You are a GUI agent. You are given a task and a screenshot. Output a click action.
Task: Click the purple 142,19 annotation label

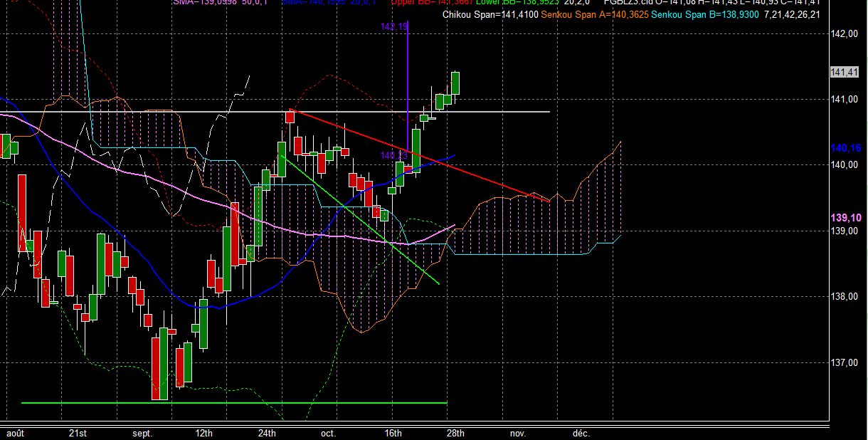394,26
